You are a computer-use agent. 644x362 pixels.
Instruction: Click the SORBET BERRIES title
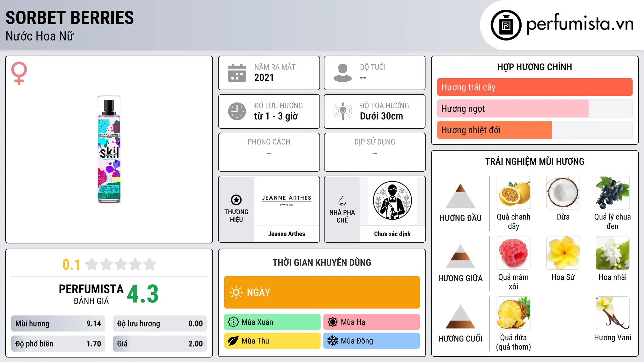(x=70, y=18)
